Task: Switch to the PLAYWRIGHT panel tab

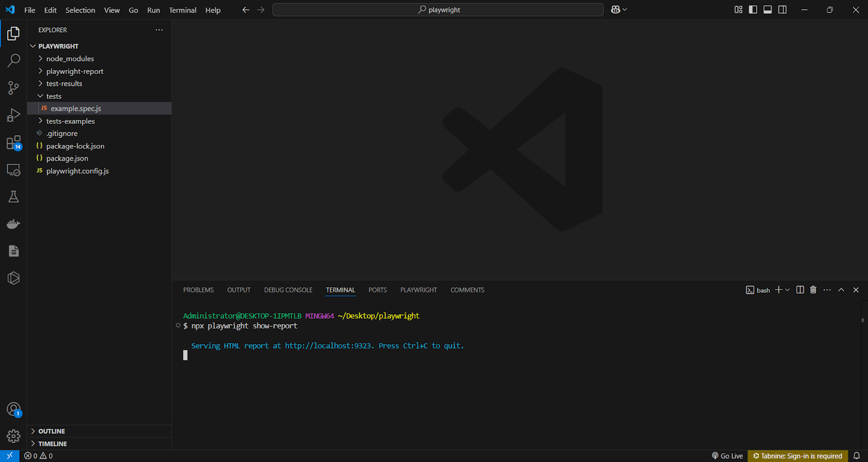Action: click(x=418, y=290)
